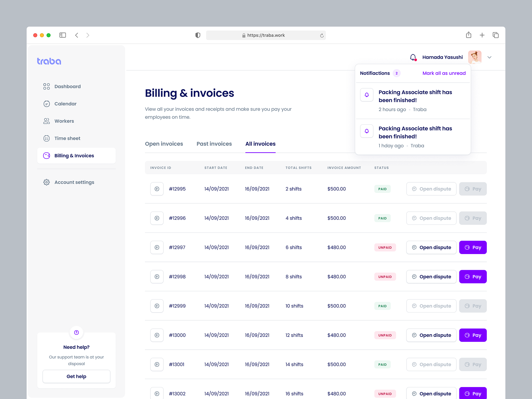
Task: Click the browser address bar showing traba.work
Action: (x=266, y=35)
